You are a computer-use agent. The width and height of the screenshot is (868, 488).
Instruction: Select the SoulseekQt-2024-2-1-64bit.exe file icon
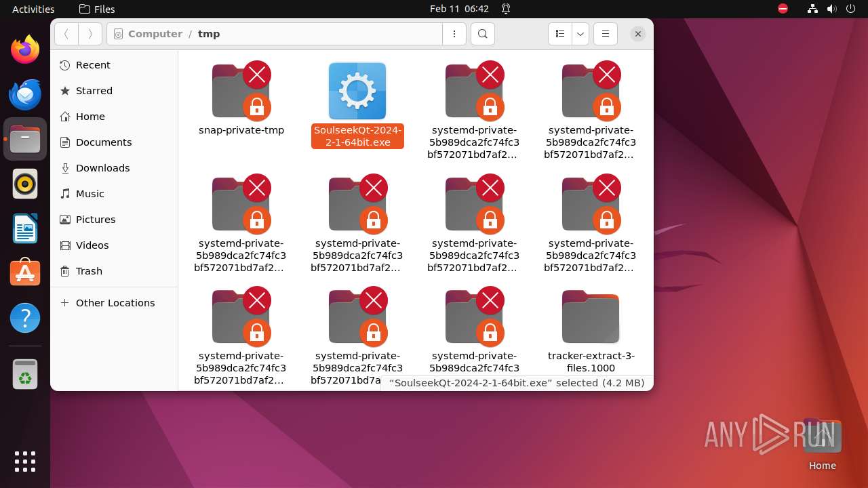click(x=357, y=91)
